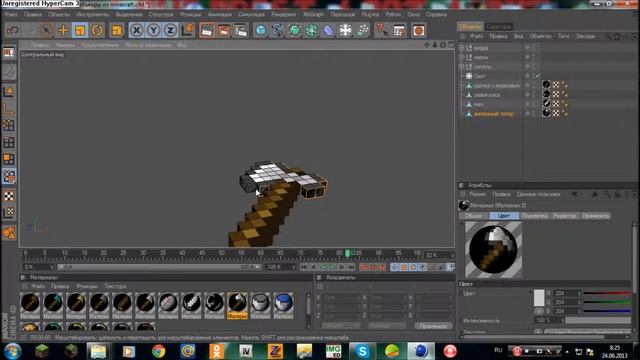
Task: Click the red record keyframe button
Action: point(363,267)
